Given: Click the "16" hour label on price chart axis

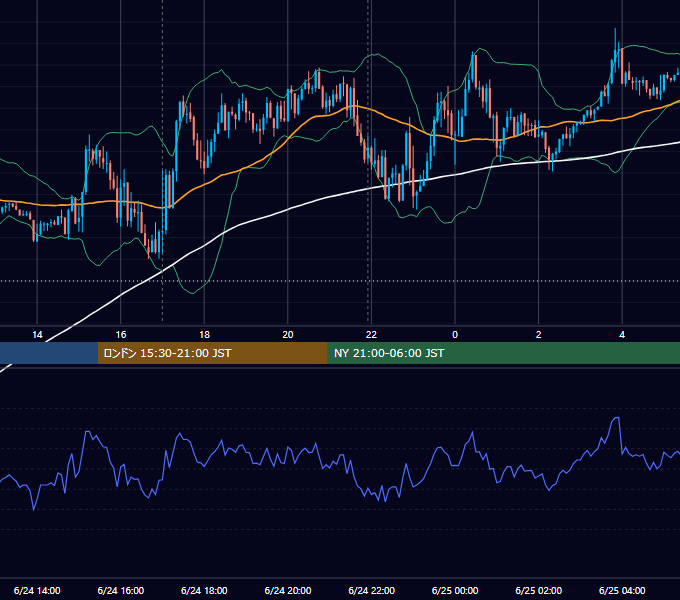Looking at the screenshot, I should click(x=121, y=335).
